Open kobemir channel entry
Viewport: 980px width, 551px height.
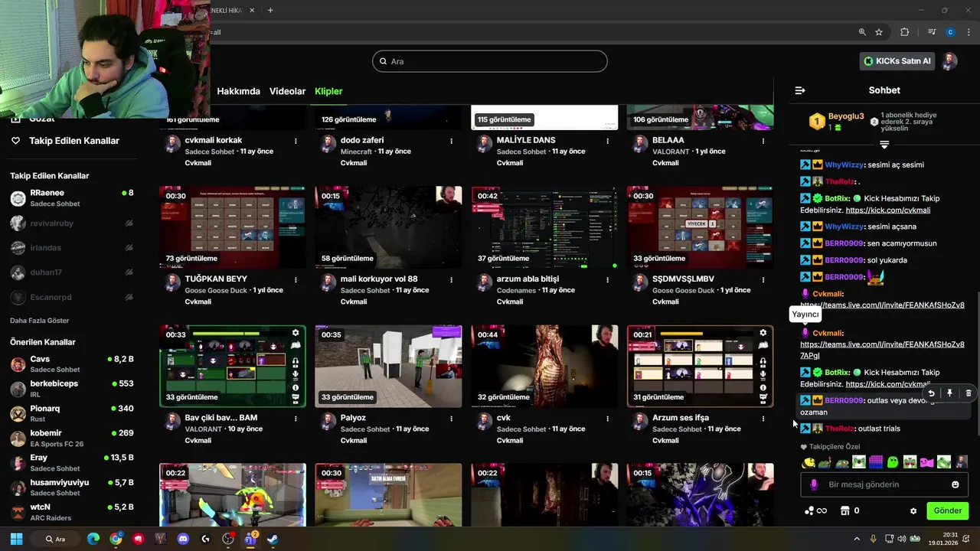[72, 438]
